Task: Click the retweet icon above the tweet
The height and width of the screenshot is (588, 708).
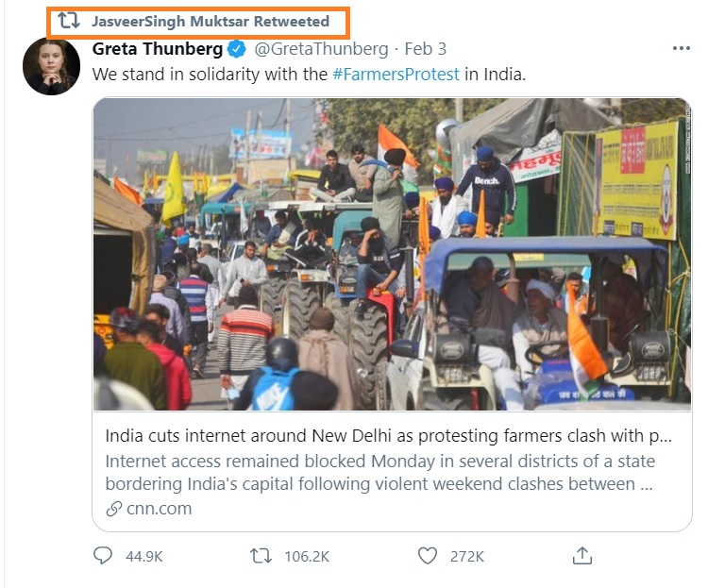Action: click(x=69, y=21)
